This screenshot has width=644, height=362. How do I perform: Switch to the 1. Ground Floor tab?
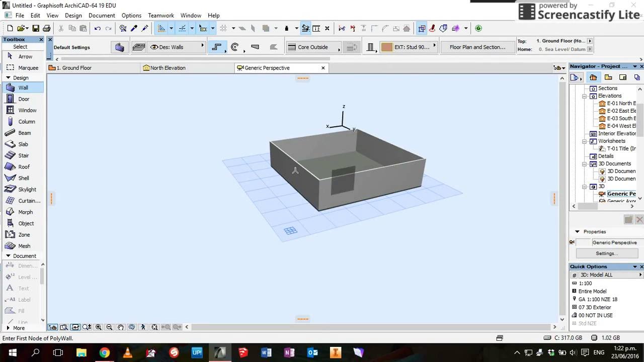click(94, 68)
